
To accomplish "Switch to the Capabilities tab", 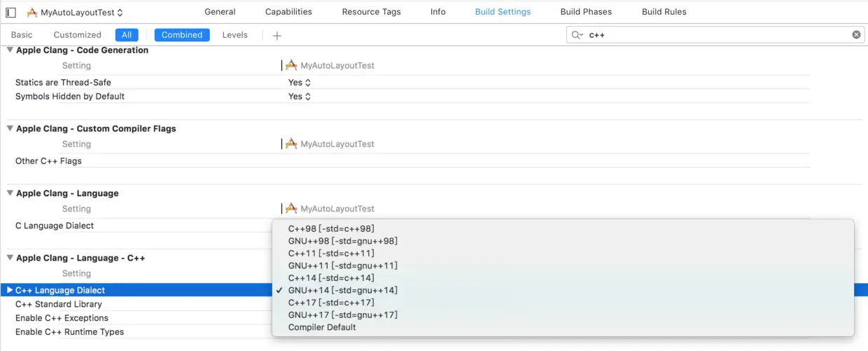I will coord(288,12).
